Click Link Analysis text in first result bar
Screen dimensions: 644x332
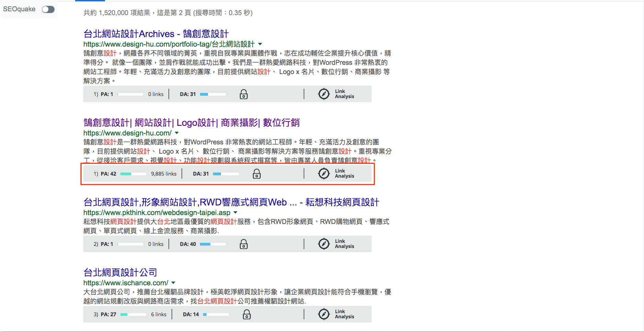click(344, 94)
